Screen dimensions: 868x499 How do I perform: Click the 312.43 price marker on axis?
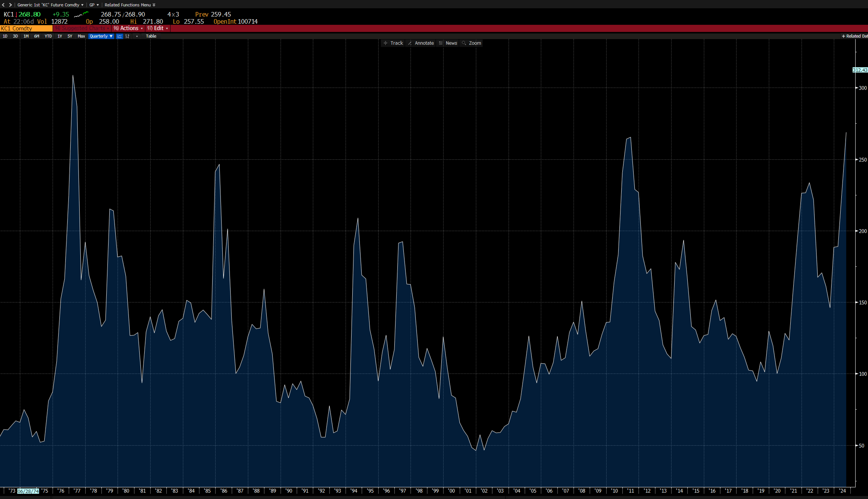pos(860,70)
